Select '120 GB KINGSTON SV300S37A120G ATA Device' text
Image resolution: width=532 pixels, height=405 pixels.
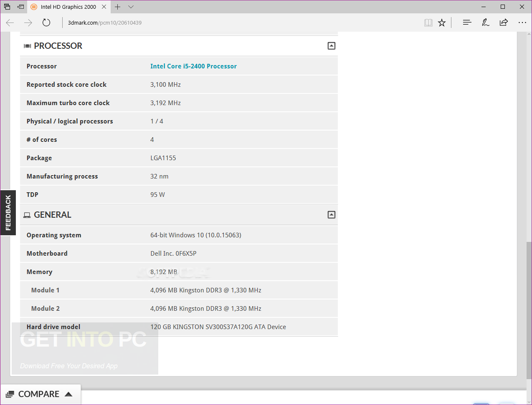pos(218,327)
